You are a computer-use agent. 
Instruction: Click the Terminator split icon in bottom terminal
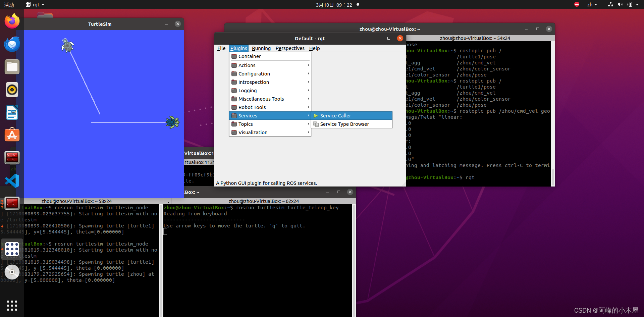(x=167, y=201)
